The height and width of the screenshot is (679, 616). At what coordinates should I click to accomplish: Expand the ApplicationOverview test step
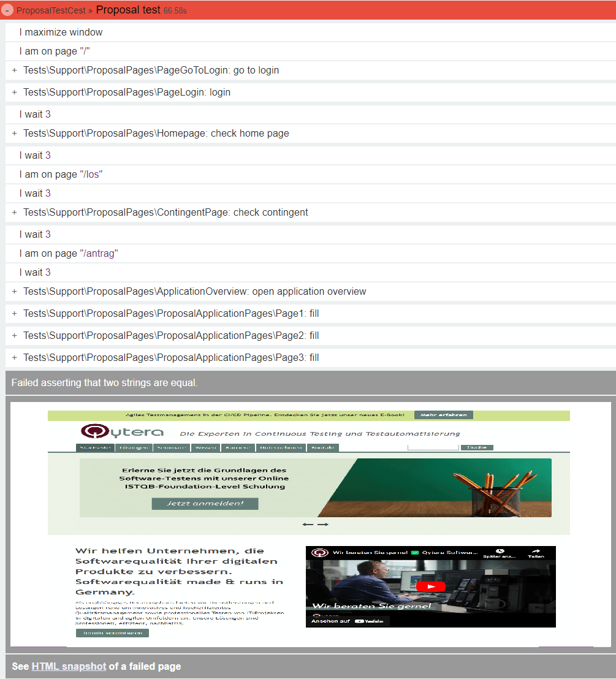tap(13, 291)
